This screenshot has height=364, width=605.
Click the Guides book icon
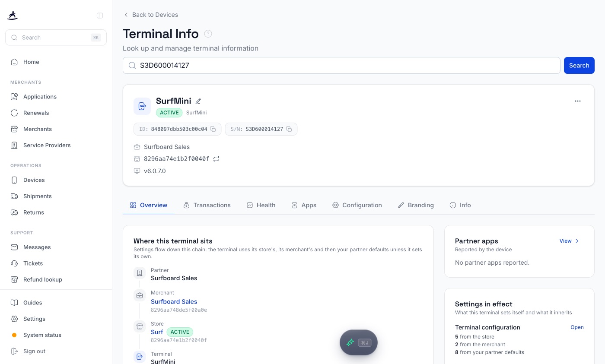[x=14, y=303]
